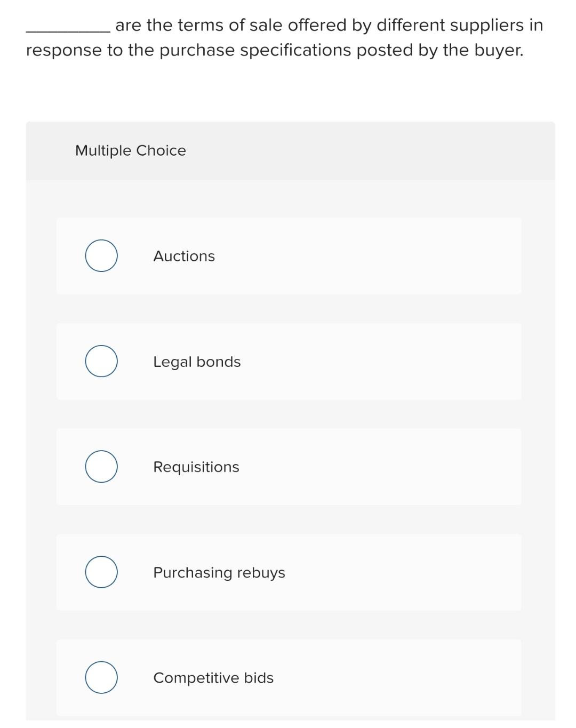Select the Legal bonds radio button
This screenshot has width=576, height=728.
click(x=101, y=361)
